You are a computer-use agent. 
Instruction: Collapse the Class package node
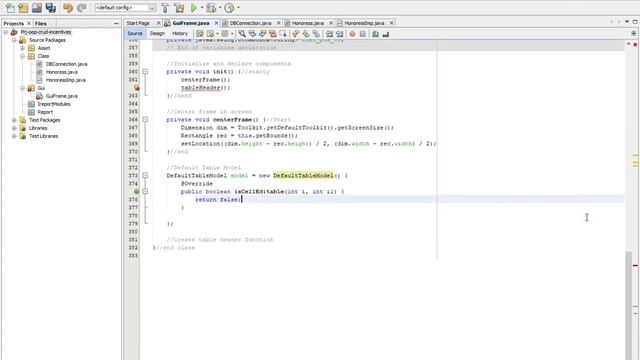[x=22, y=56]
